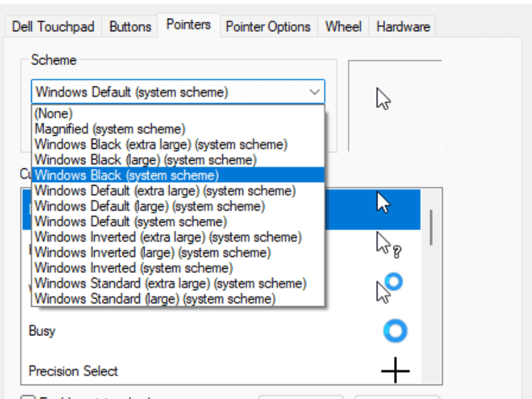Pick Windows Default (large) scheme
532x399 pixels.
point(178,206)
